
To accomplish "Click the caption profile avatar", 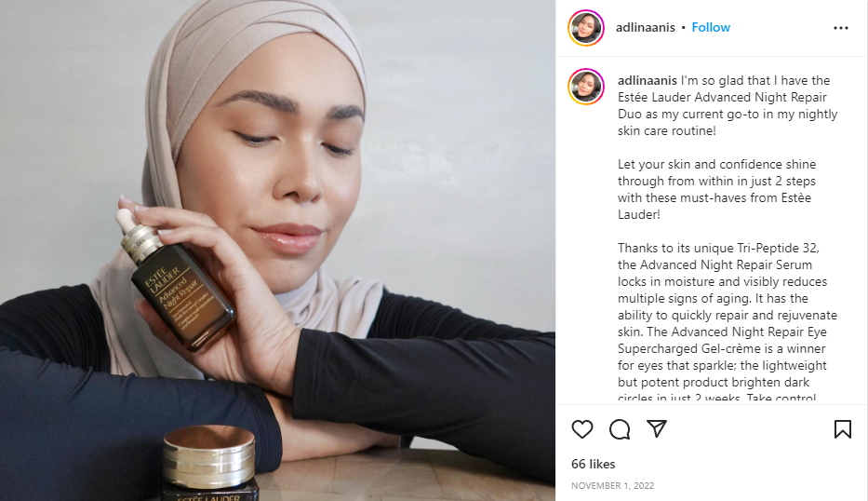I will (586, 87).
